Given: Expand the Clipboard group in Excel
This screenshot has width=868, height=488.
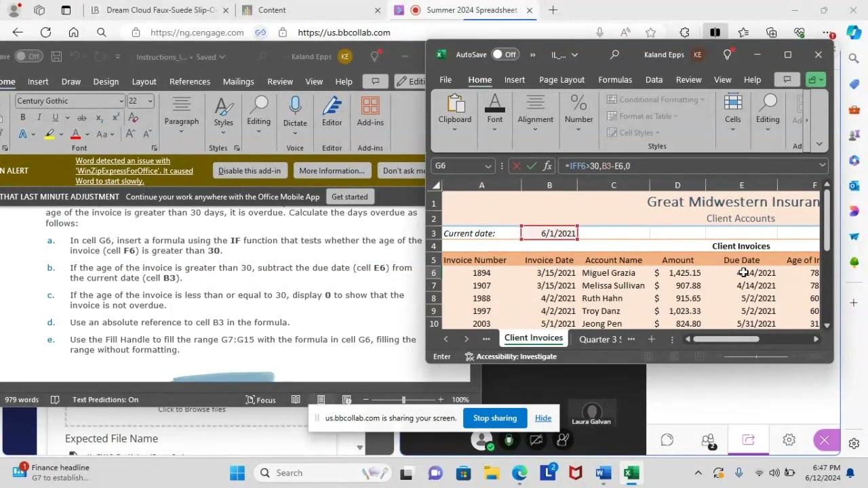Looking at the screenshot, I should 454,112.
